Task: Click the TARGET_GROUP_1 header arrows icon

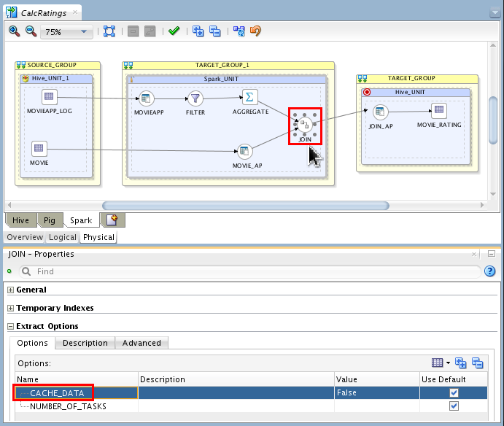Action: (128, 66)
